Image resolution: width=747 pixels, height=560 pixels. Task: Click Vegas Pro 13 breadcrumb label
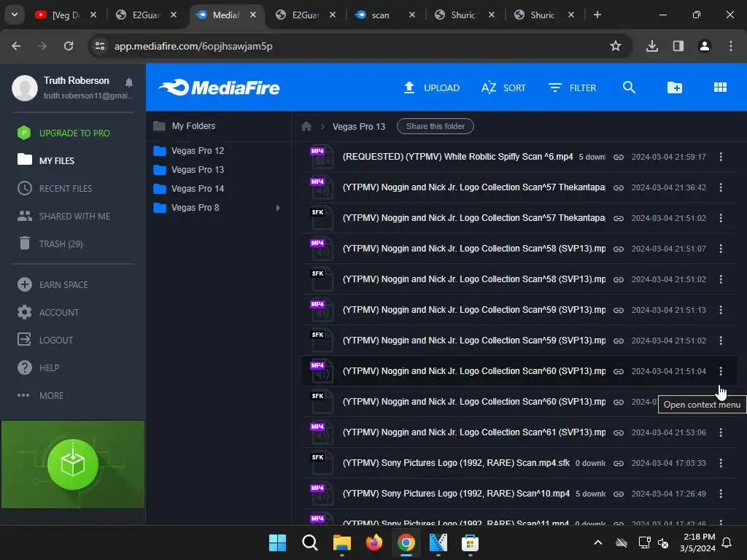pos(359,127)
